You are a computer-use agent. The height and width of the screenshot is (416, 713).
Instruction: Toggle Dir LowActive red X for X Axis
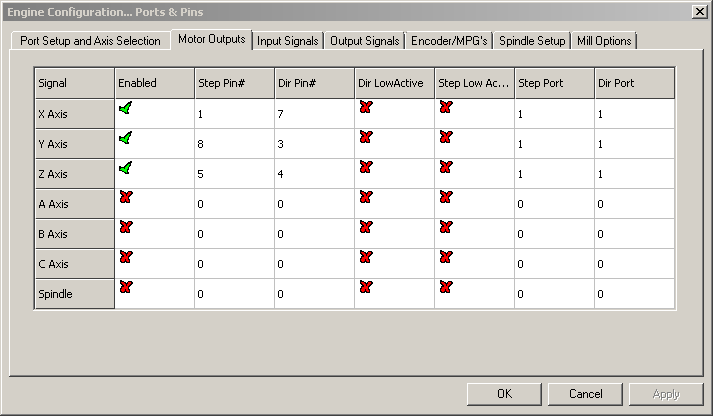pos(365,108)
